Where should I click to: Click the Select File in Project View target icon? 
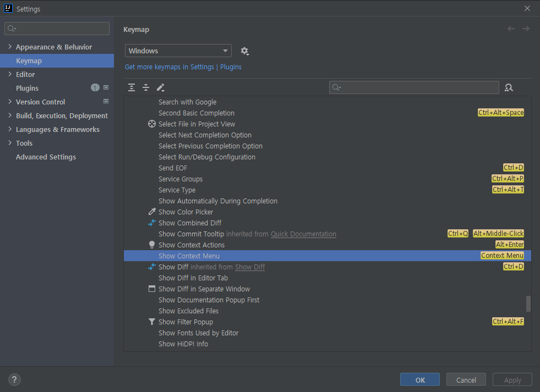click(x=151, y=124)
